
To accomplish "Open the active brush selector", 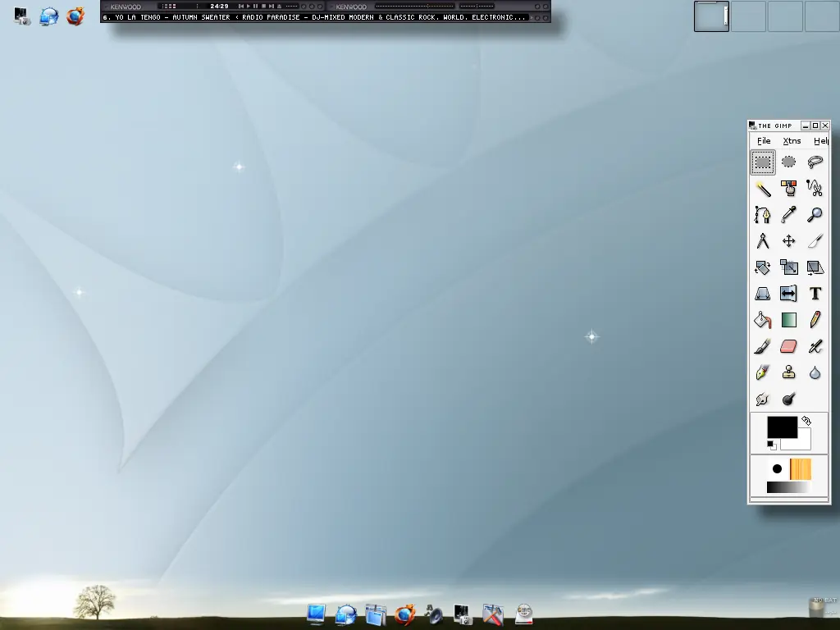I will click(x=778, y=469).
